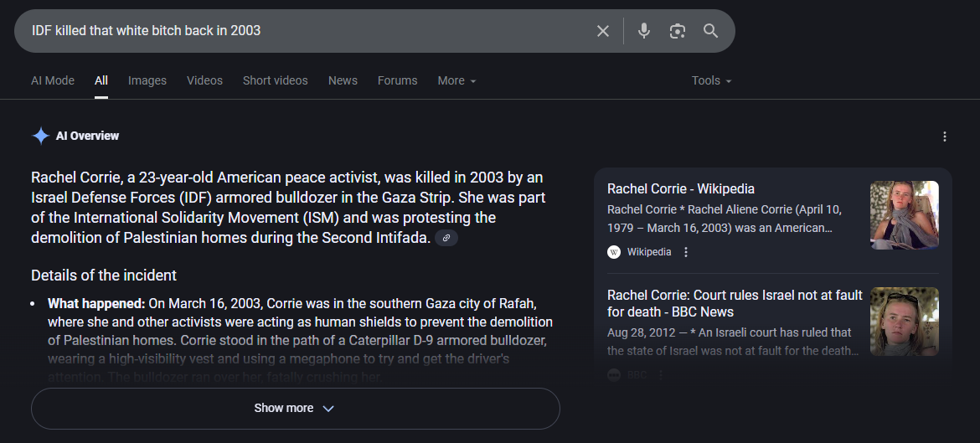Start voice search with microphone icon
Image resolution: width=980 pixels, height=443 pixels.
click(643, 31)
